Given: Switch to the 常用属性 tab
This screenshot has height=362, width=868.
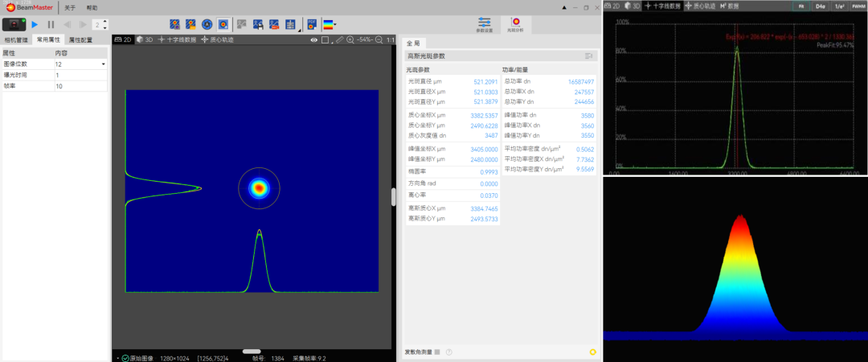Looking at the screenshot, I should [x=48, y=40].
